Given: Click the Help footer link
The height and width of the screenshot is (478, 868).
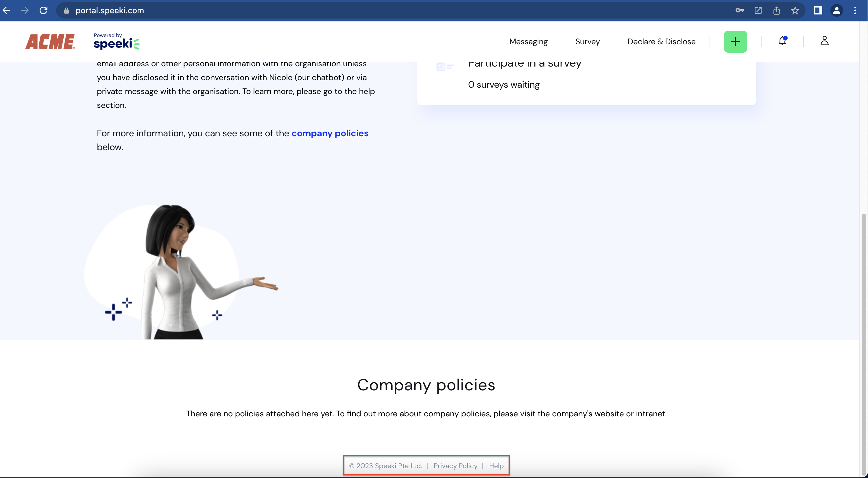Looking at the screenshot, I should coord(496,466).
